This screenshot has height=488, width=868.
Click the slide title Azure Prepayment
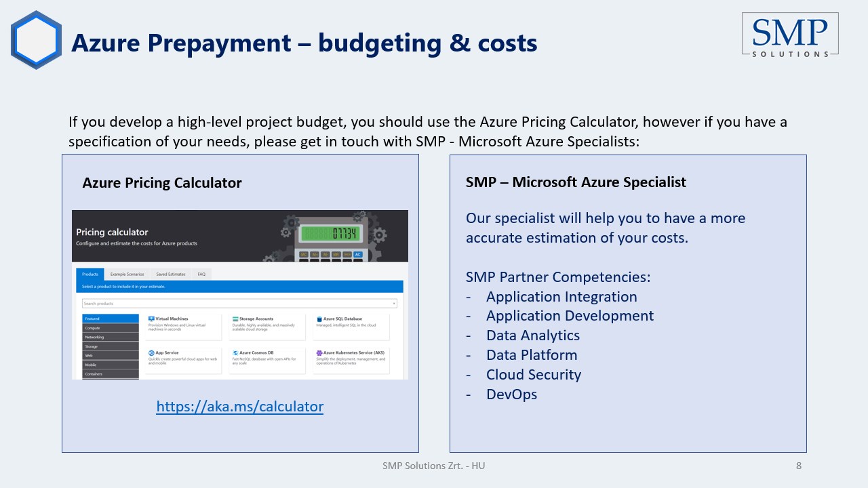(304, 43)
